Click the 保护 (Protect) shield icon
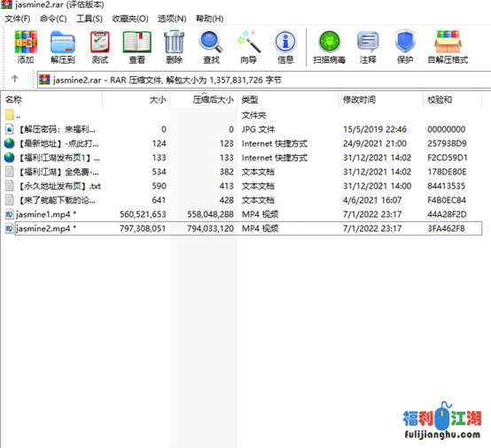This screenshot has width=491, height=448. (x=405, y=47)
